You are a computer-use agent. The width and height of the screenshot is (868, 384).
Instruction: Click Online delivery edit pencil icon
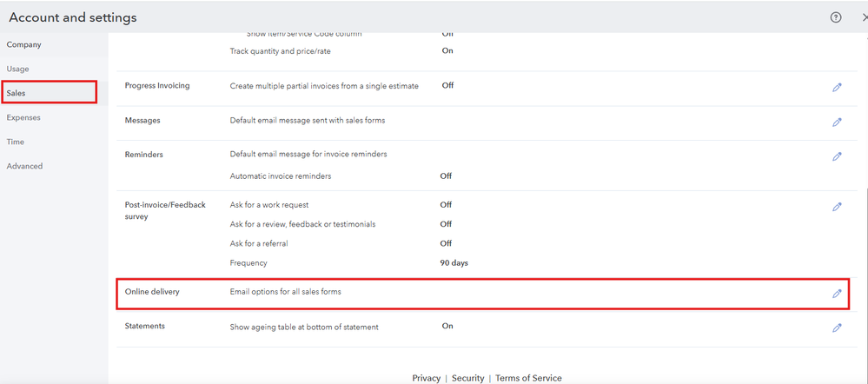(x=837, y=294)
